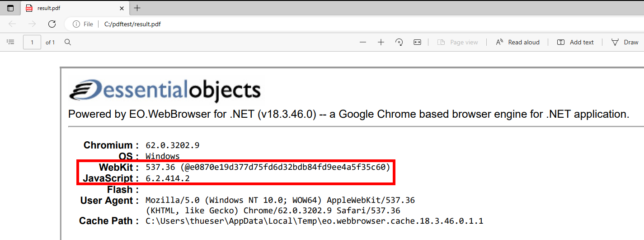The image size is (644, 240).
Task: Click the Flash label
Action: point(122,189)
